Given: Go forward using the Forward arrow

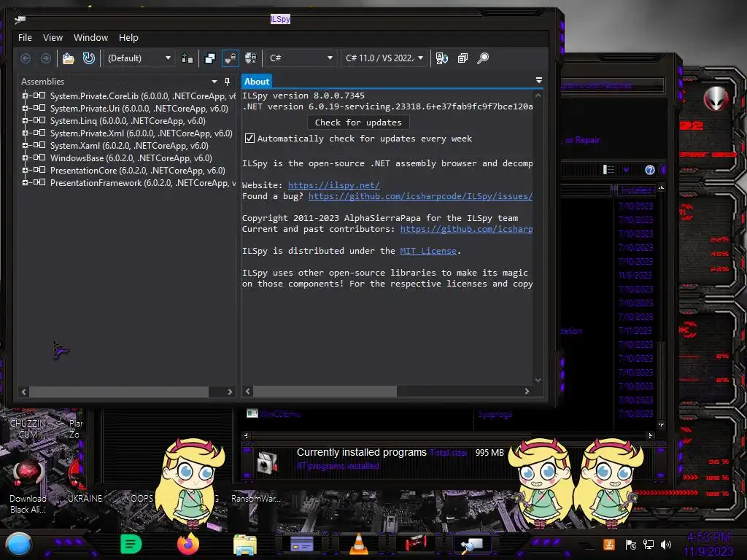Looking at the screenshot, I should [46, 58].
